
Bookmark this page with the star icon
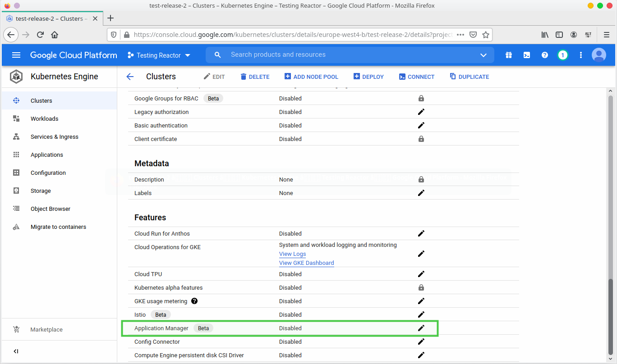(486, 35)
